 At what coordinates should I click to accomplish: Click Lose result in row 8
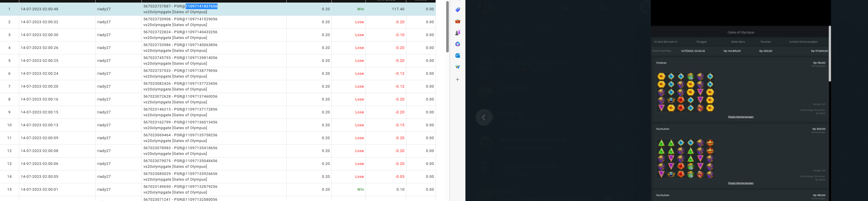click(360, 99)
